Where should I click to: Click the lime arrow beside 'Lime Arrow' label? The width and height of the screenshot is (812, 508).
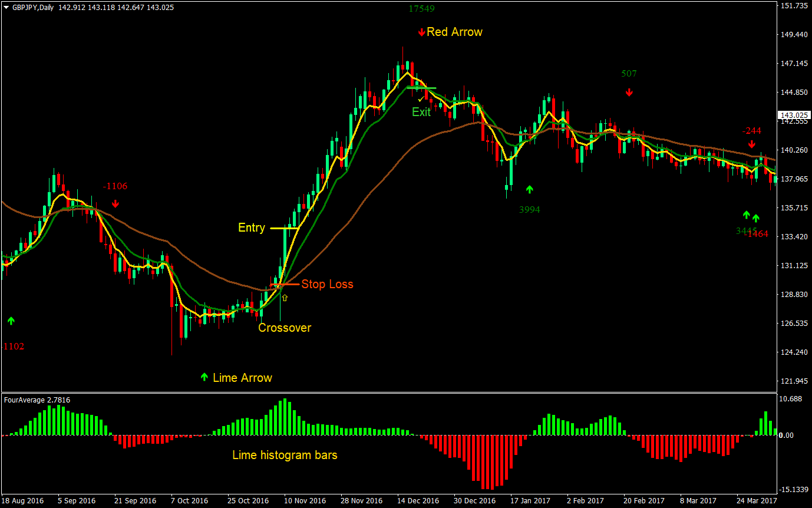click(x=204, y=377)
